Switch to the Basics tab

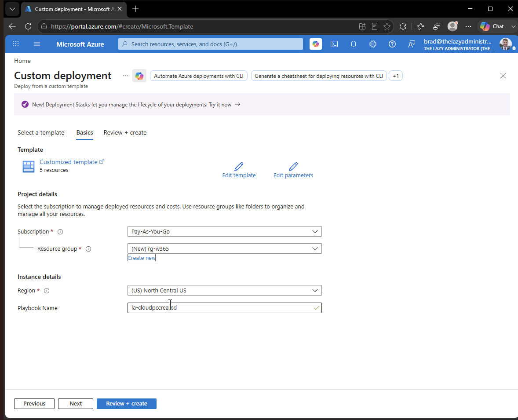click(84, 132)
